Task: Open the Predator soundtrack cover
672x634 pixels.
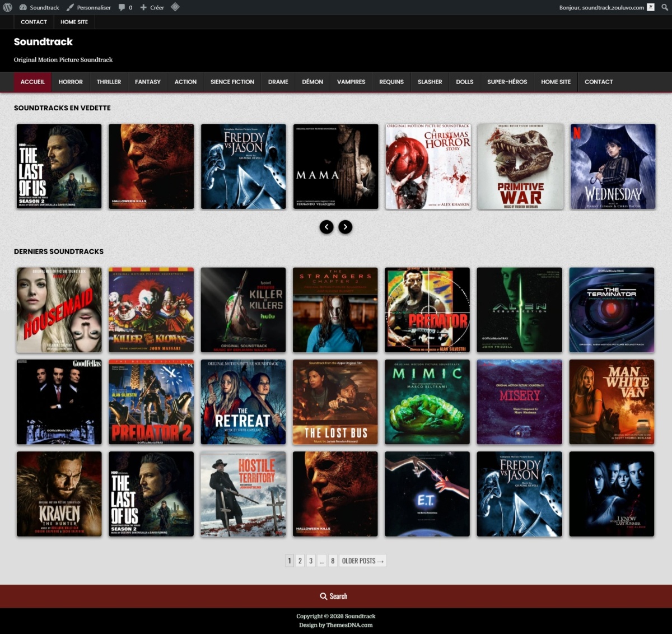Action: (427, 310)
